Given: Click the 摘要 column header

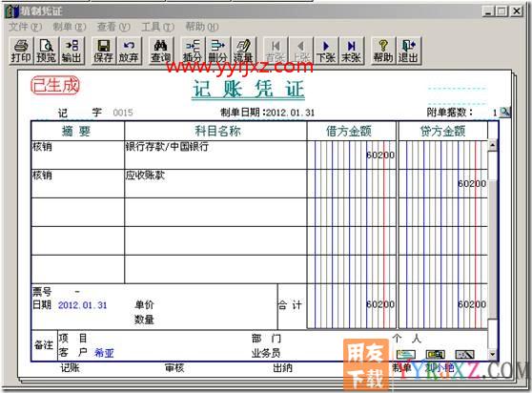Looking at the screenshot, I should click(x=77, y=131).
